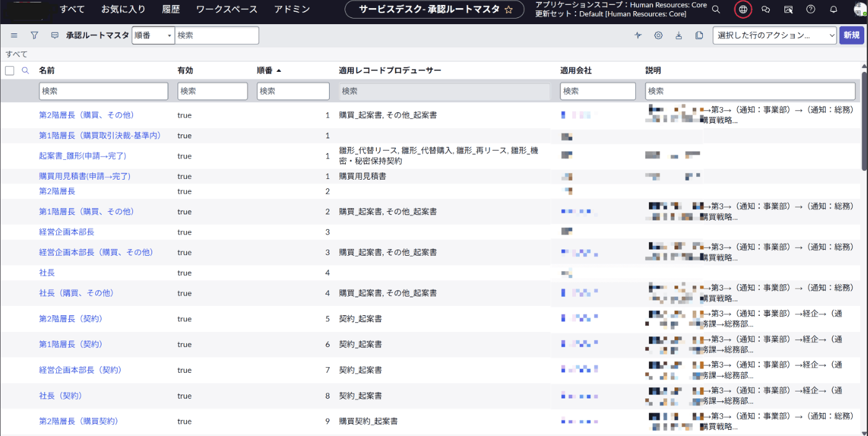Open the global search magnifier icon
Screen dimensions: 868x436
click(716, 9)
